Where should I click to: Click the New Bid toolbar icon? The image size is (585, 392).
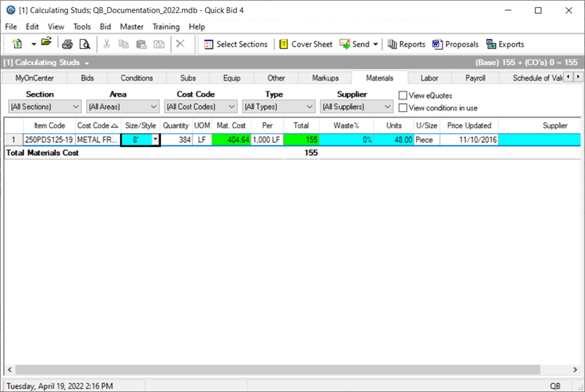(x=17, y=44)
